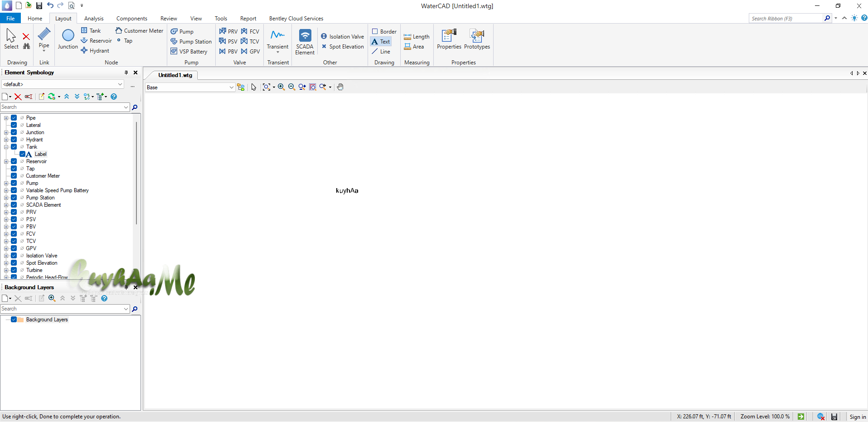Toggle the Hydrant symbology checkbox
Screen dimensions: 868x422
click(x=14, y=140)
